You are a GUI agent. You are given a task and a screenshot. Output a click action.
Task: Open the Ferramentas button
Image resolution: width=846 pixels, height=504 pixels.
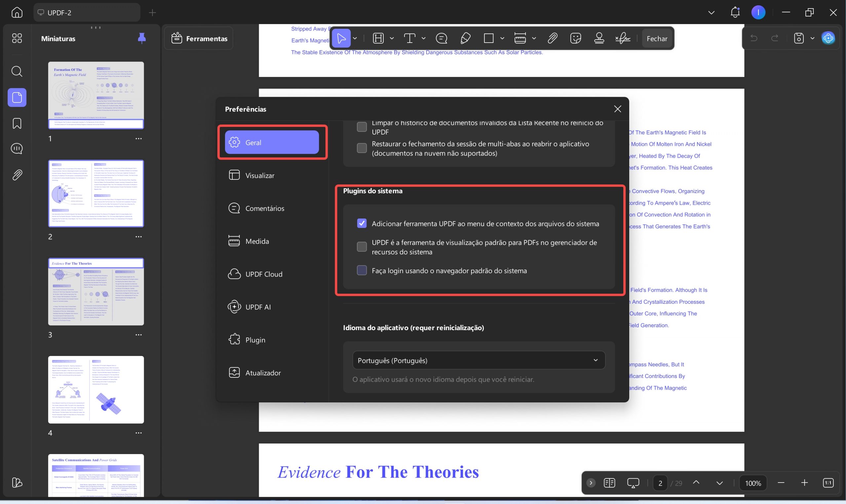pyautogui.click(x=199, y=38)
